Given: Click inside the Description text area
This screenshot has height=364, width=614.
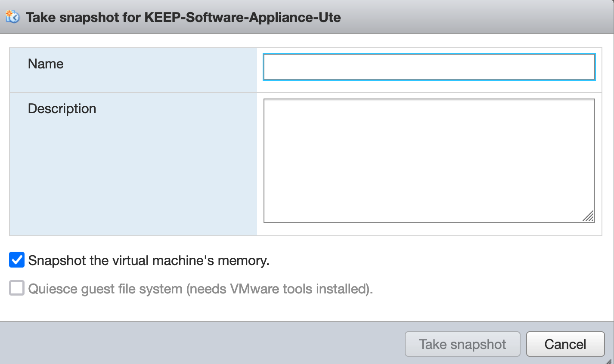Looking at the screenshot, I should (429, 160).
